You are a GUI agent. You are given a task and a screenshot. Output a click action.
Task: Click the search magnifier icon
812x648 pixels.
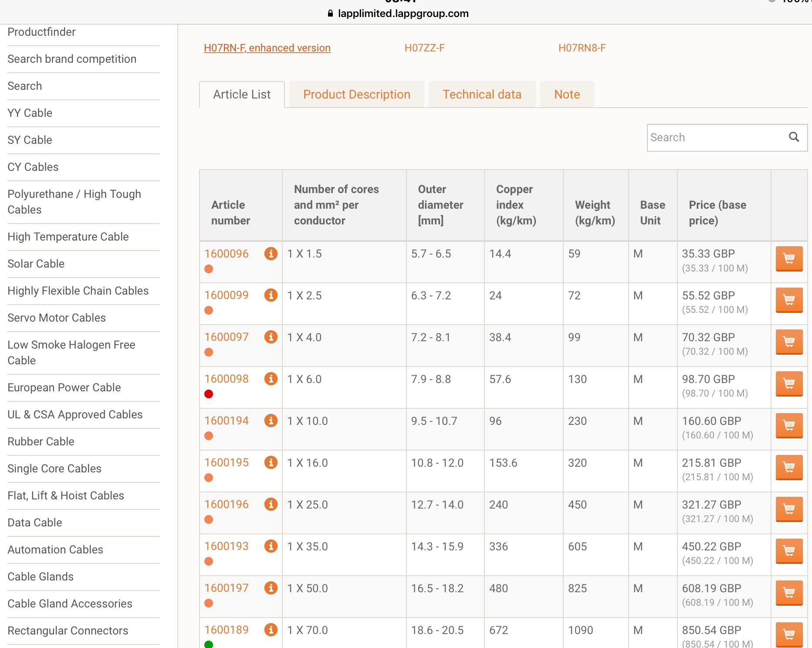[x=794, y=137]
